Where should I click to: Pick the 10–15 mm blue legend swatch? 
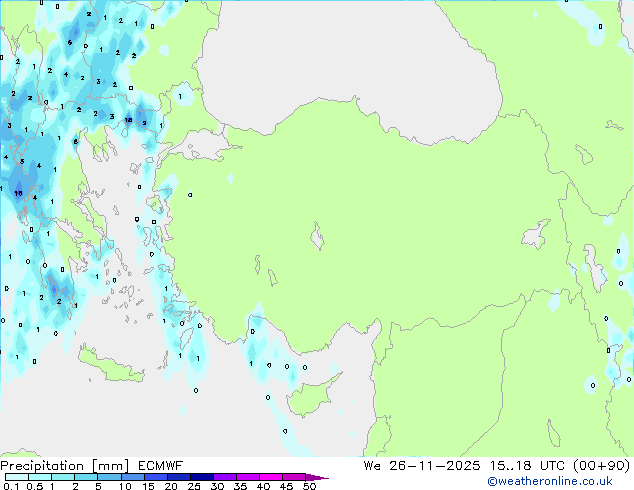(x=133, y=477)
